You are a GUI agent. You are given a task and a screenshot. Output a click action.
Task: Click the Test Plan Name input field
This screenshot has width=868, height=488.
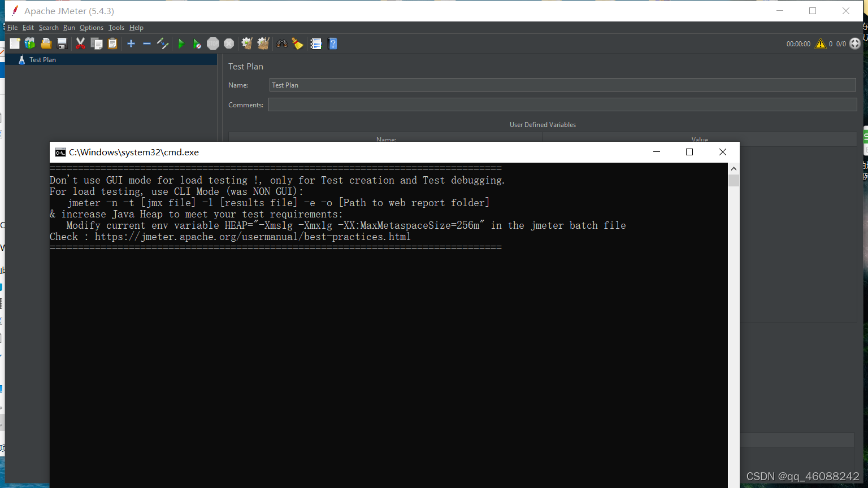click(x=562, y=85)
